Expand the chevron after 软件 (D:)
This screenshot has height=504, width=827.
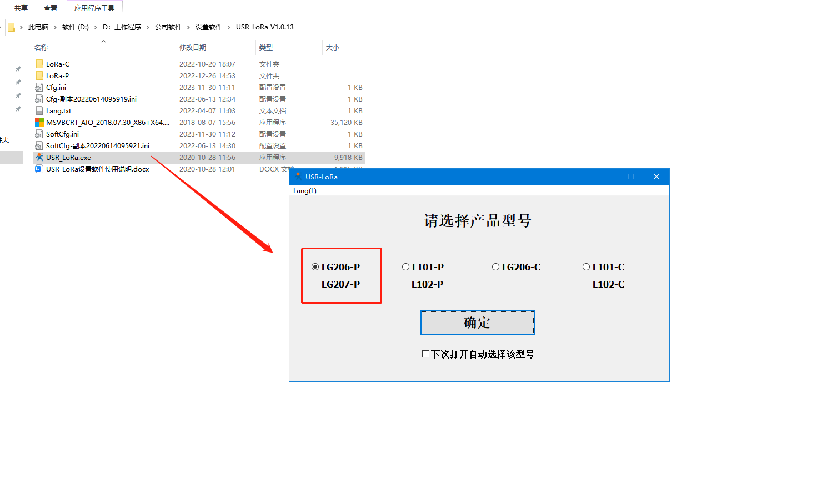coord(96,27)
